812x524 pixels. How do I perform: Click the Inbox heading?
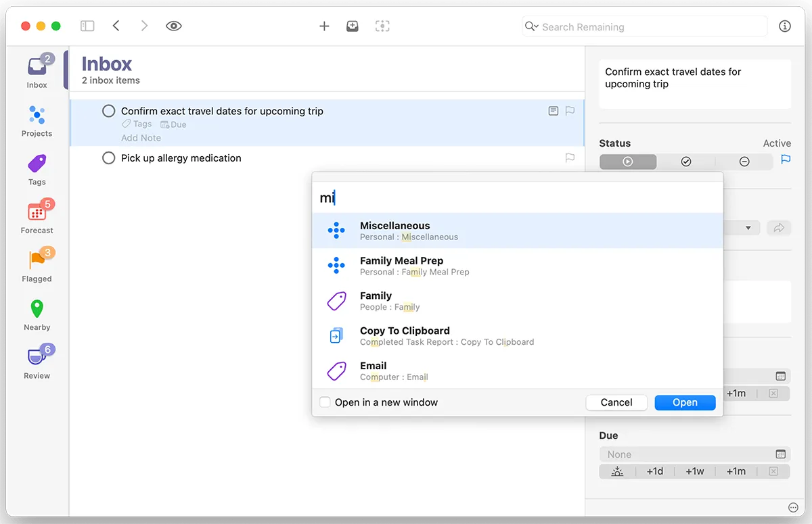click(x=107, y=64)
